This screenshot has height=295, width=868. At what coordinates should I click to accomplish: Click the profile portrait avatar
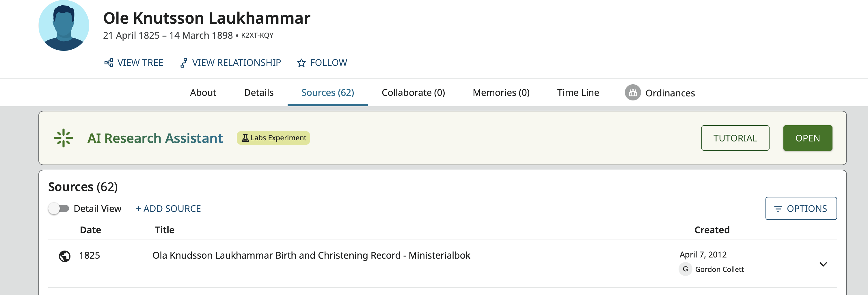coord(64,26)
